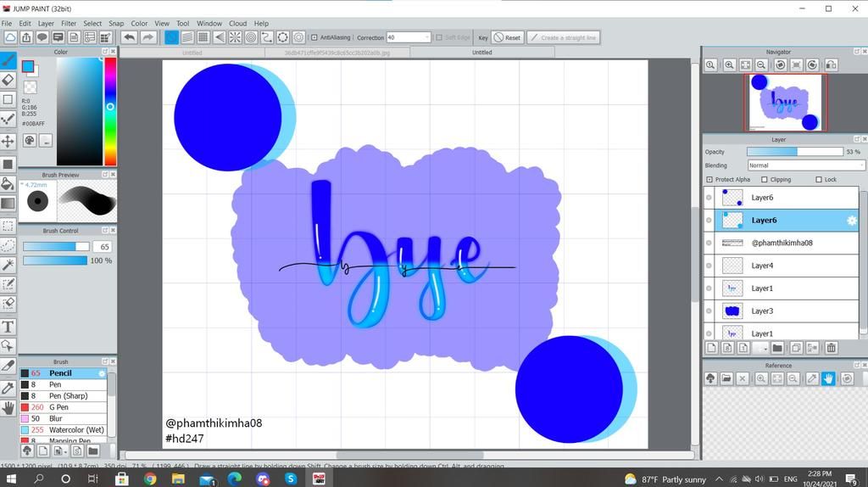Click Create a straight line button
Viewport: 868px width, 487px height.
[x=563, y=37]
